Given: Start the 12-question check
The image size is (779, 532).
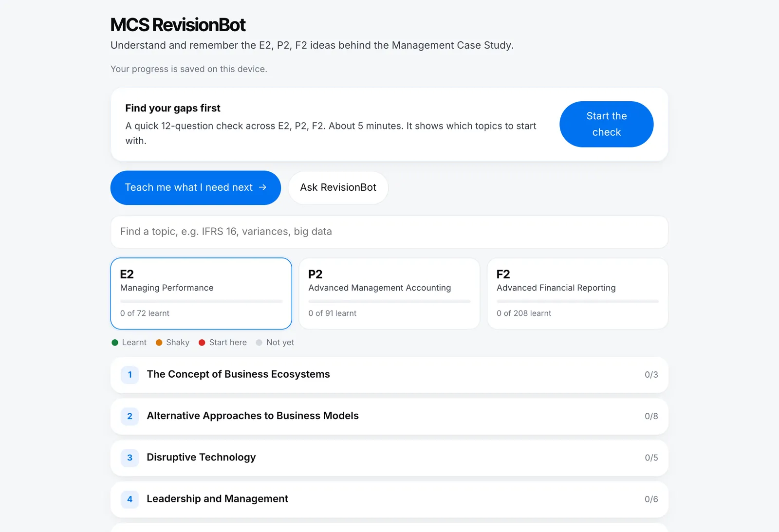Looking at the screenshot, I should (x=606, y=124).
